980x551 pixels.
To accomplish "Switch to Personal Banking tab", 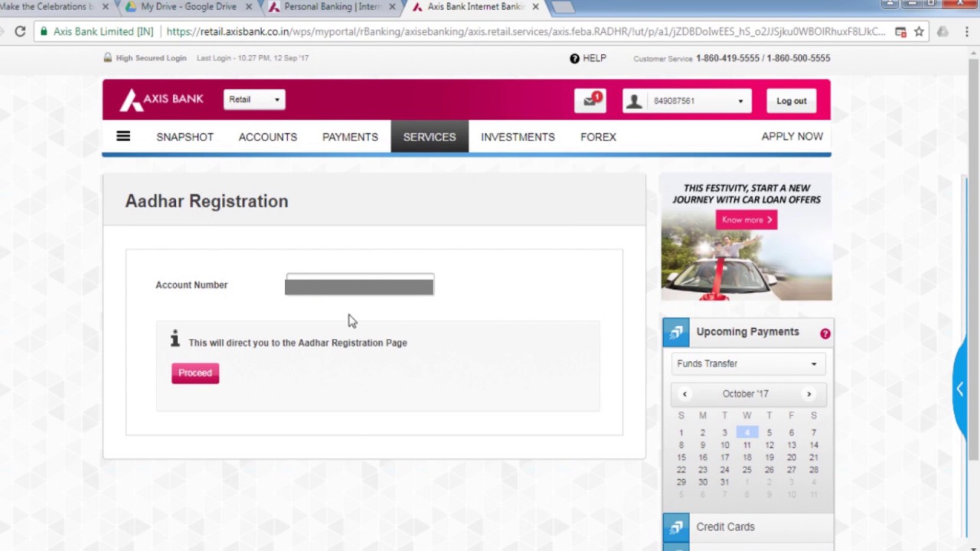I will pos(331,7).
